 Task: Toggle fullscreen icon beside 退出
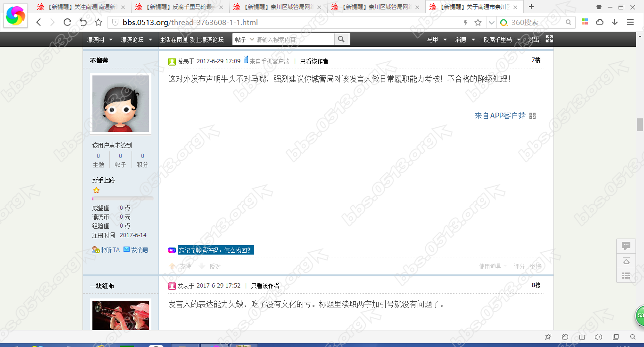pyautogui.click(x=549, y=39)
